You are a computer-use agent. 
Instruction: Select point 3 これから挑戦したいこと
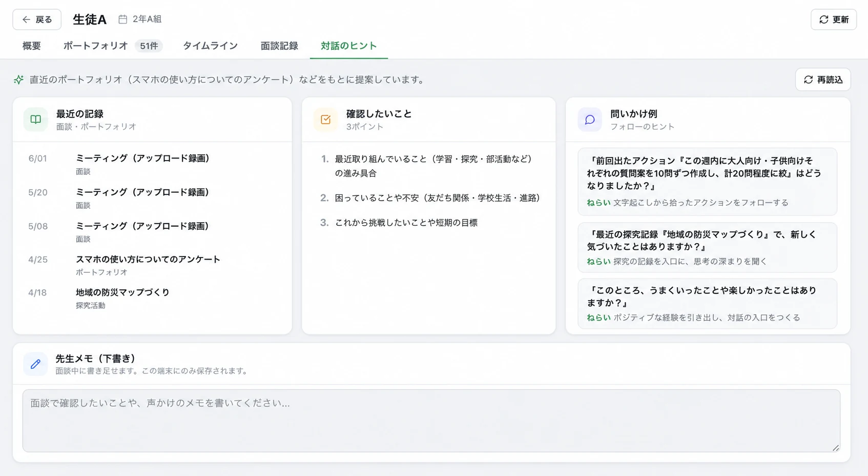[x=400, y=223]
